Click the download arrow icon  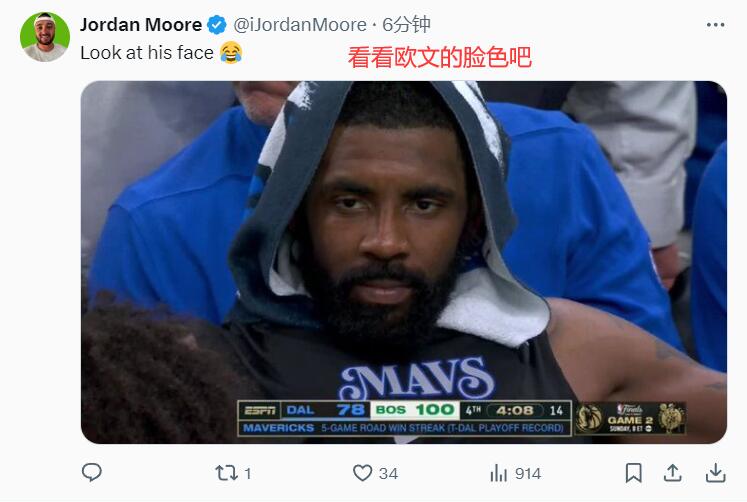(x=716, y=473)
